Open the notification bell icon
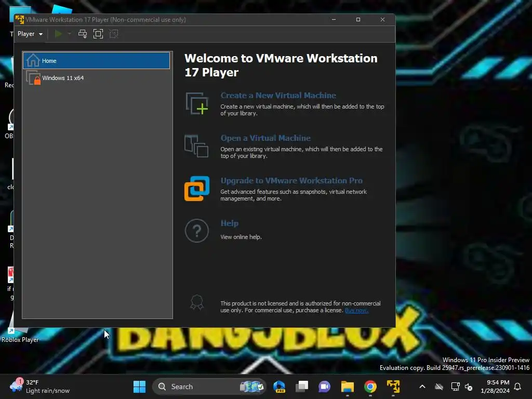532x399 pixels. [x=518, y=387]
